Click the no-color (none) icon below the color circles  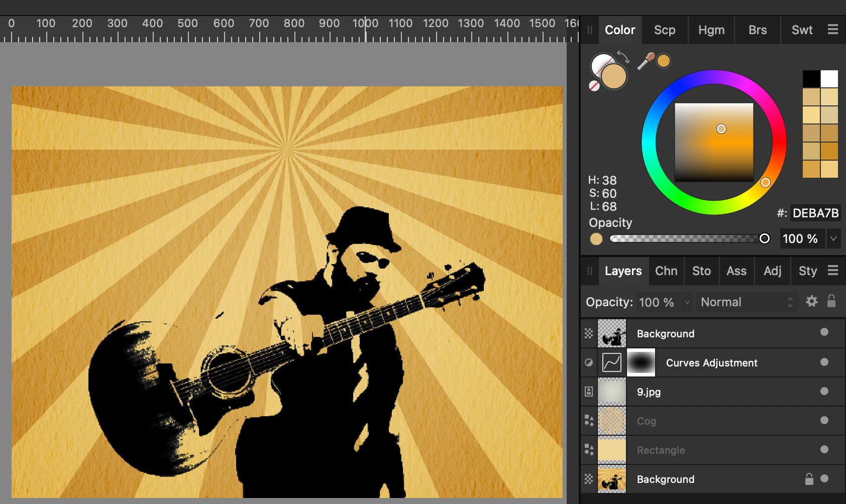(594, 86)
